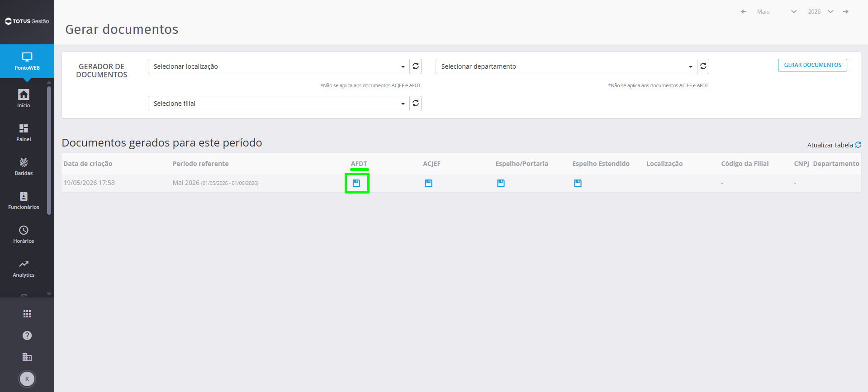Download the Espelho Estendido document
The width and height of the screenshot is (868, 392).
[578, 183]
